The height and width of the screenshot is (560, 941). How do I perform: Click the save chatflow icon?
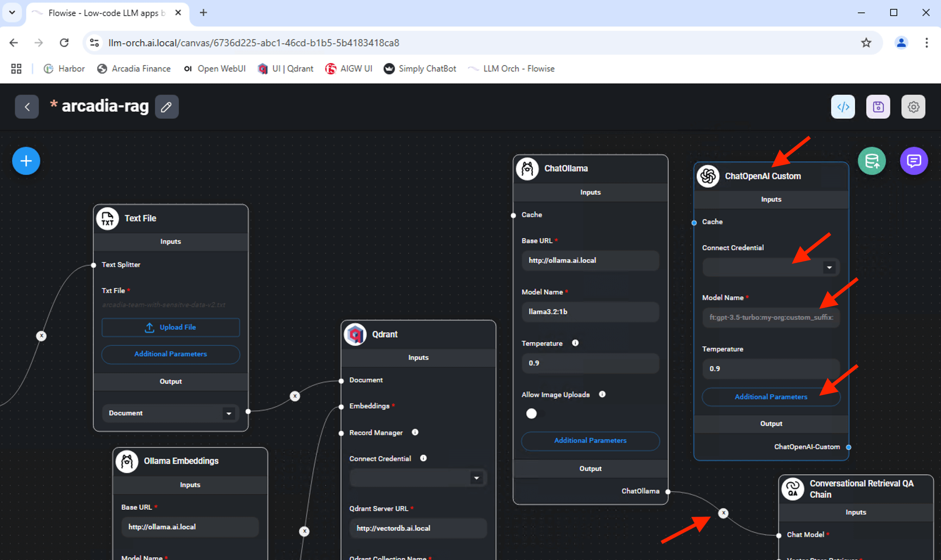[878, 107]
